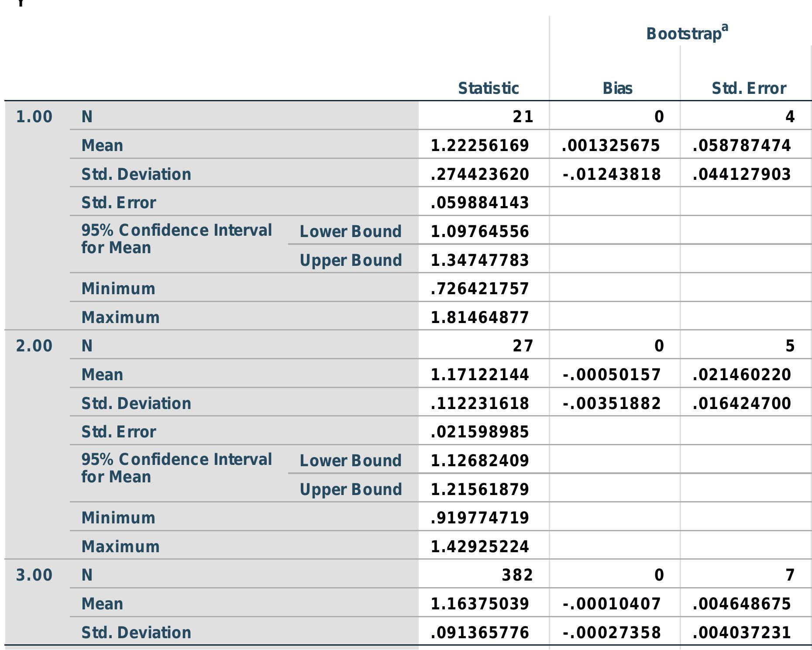Click the mean value 1.16375039
The image size is (812, 650).
click(x=479, y=604)
